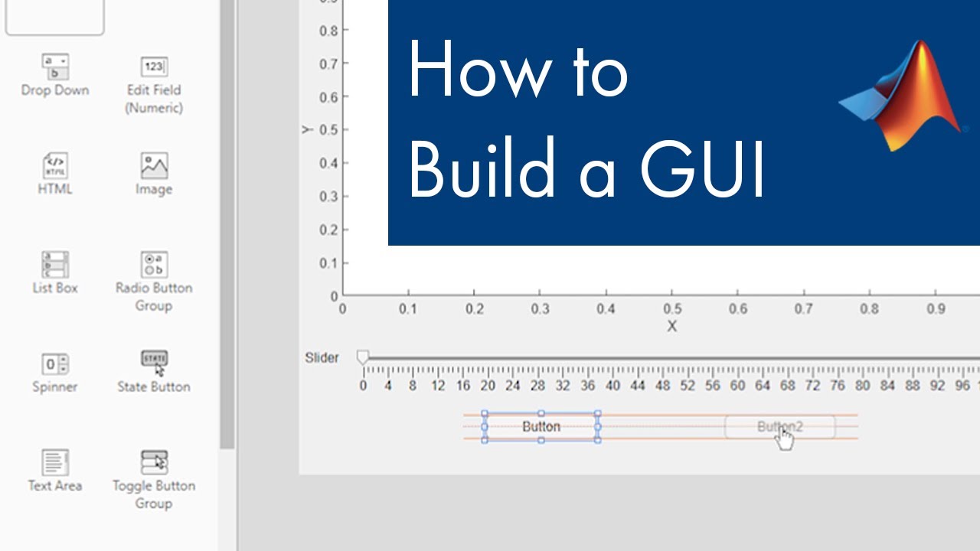Screen dimensions: 980x551
Task: Click the slider track near 60
Action: pyautogui.click(x=737, y=357)
